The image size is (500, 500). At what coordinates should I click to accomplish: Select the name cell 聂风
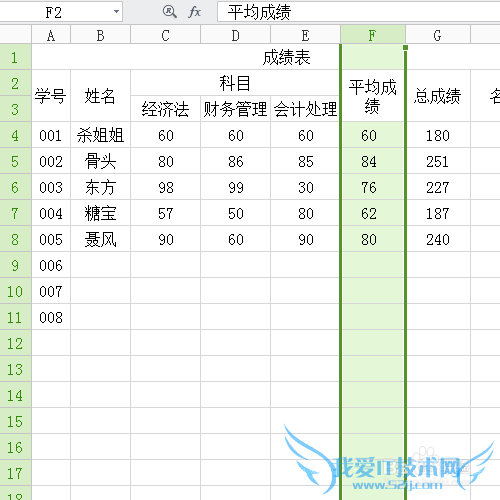click(100, 239)
